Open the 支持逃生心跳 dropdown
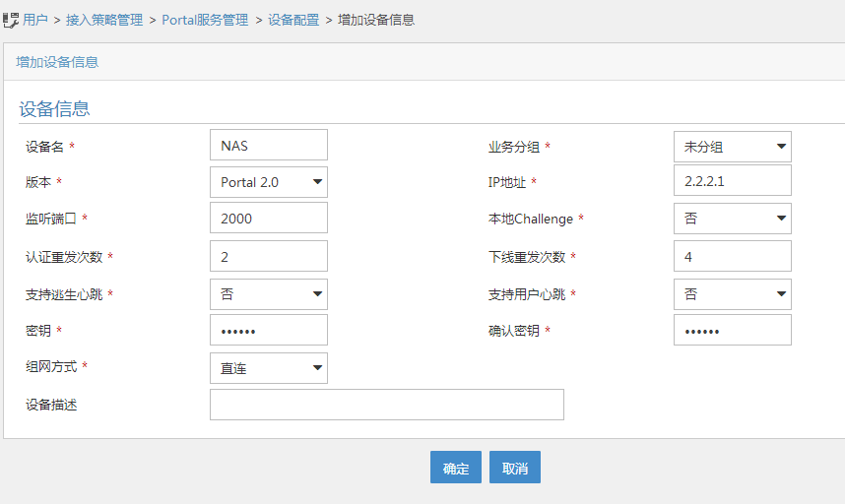 [268, 293]
